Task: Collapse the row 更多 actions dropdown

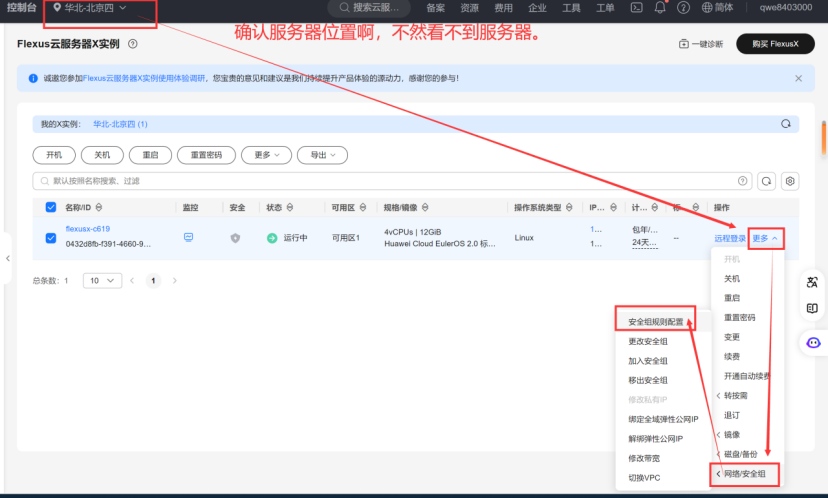Action: click(765, 239)
